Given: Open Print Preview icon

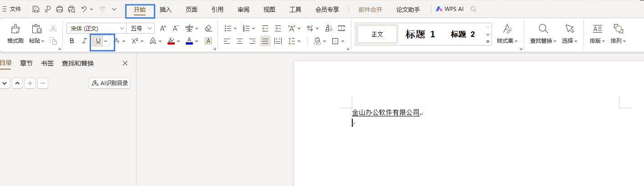Looking at the screenshot, I should pos(71,9).
